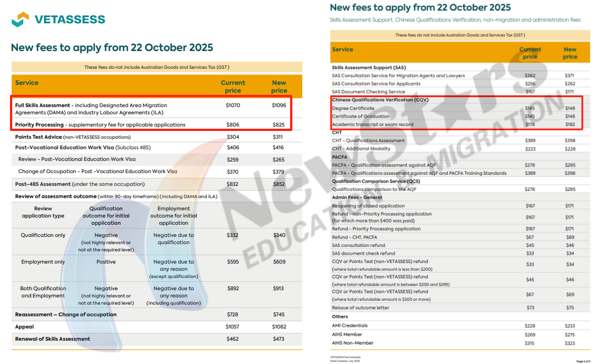Select the heading directly below the VETASSESS logo
Image resolution: width=598 pixels, height=364 pixels.
112,47
